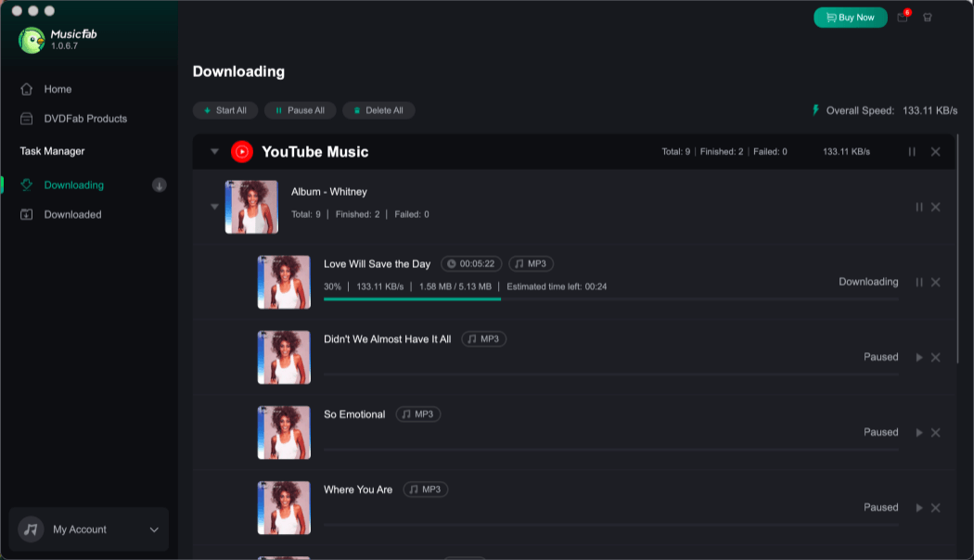Click the YouTube Music logo icon

pos(241,151)
